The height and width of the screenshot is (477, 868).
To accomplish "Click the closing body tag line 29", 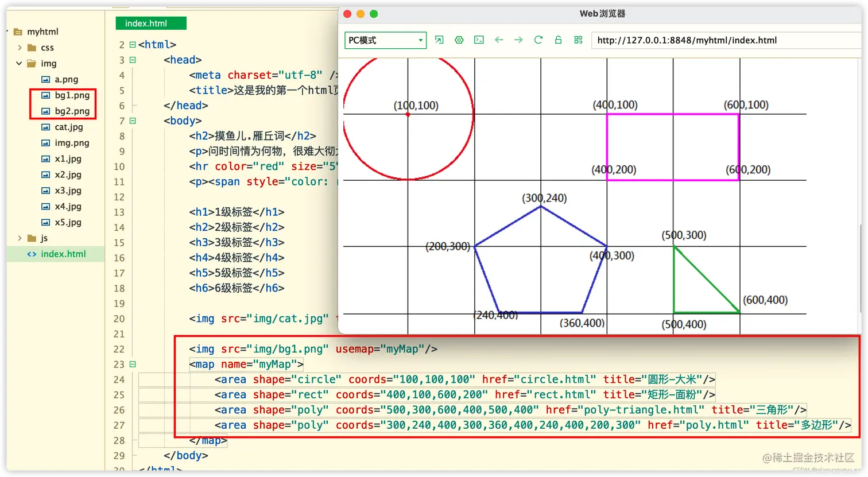I will click(x=186, y=456).
